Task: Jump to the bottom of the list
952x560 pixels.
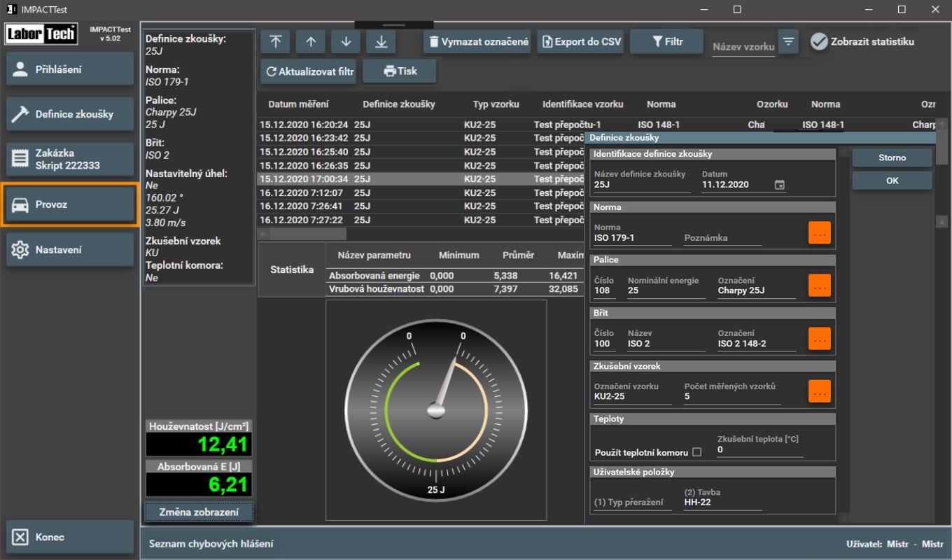Action: (x=381, y=42)
